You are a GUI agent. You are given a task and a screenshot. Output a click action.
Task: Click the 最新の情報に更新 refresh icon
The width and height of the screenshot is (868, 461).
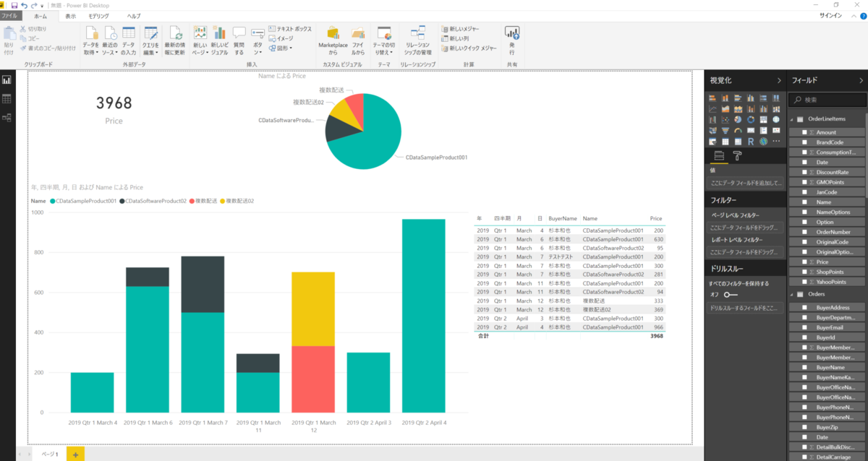(175, 41)
